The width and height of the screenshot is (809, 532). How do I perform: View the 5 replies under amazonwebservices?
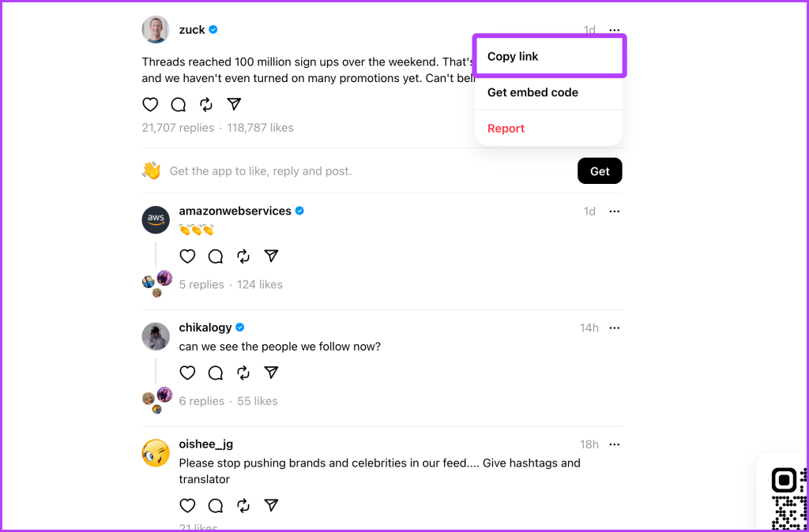coord(201,285)
